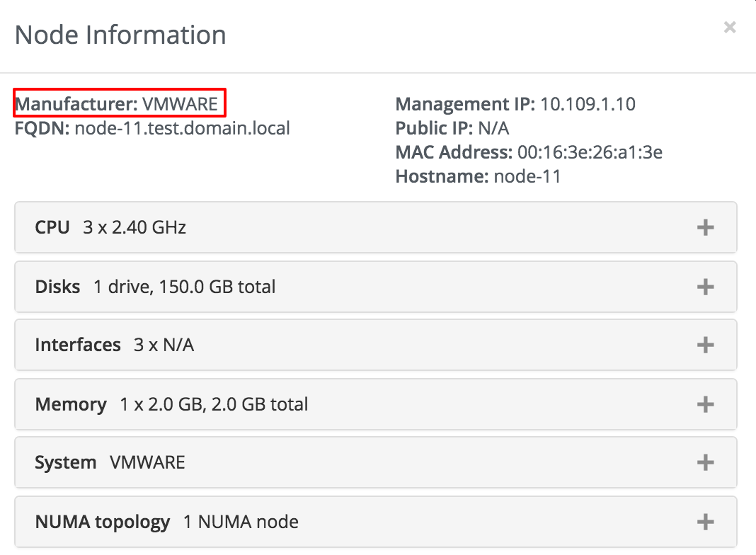
Task: Click the Management IP 10.109.1.10 value
Action: 588,104
